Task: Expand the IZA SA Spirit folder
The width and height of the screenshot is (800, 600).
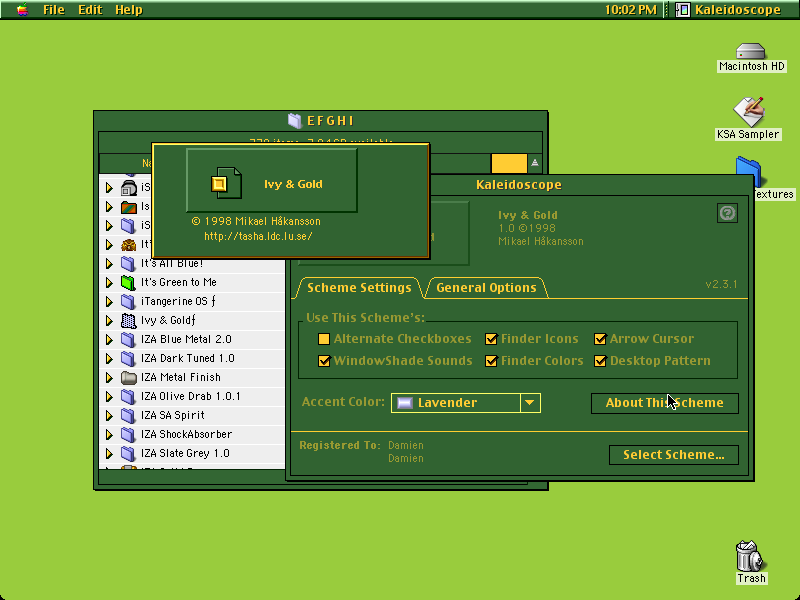Action: tap(109, 415)
